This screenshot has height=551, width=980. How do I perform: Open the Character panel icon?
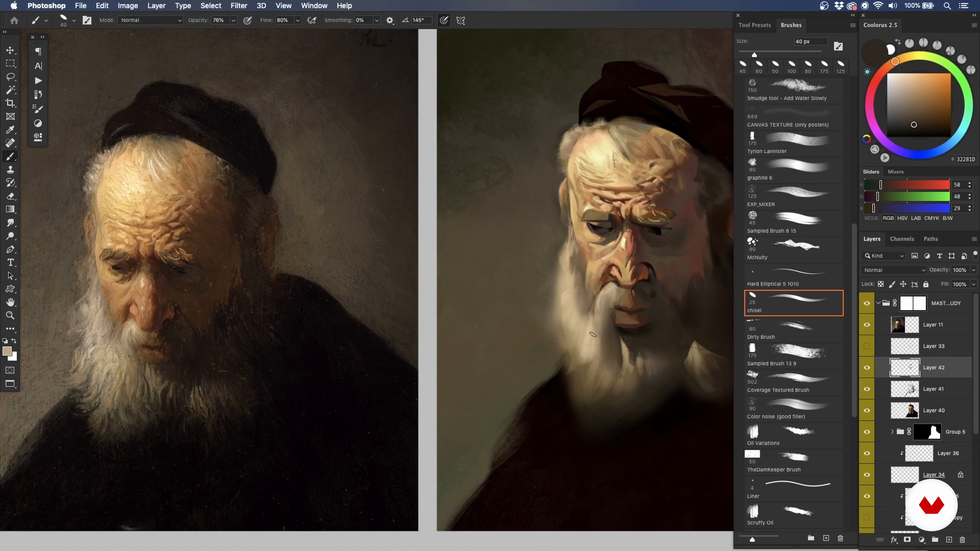point(38,66)
